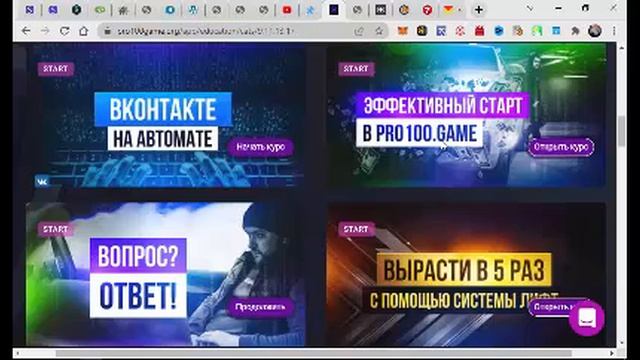This screenshot has height=360, width=640.
Task: Switch to the blue pushpin favicon tab
Action: [x=310, y=10]
